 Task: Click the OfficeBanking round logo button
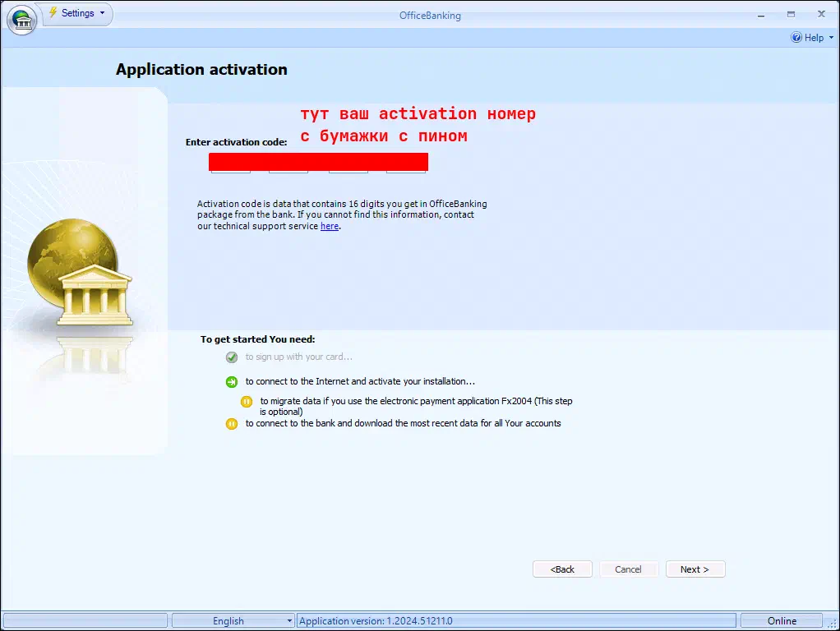point(22,19)
